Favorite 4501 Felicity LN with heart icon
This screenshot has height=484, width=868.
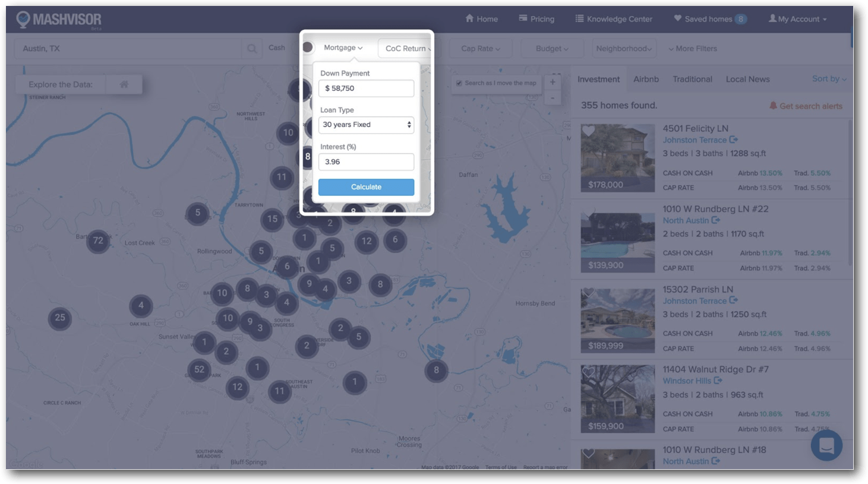click(588, 131)
